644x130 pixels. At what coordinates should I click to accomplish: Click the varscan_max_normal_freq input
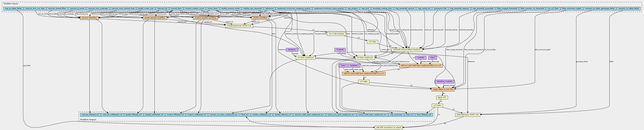click(x=123, y=8)
